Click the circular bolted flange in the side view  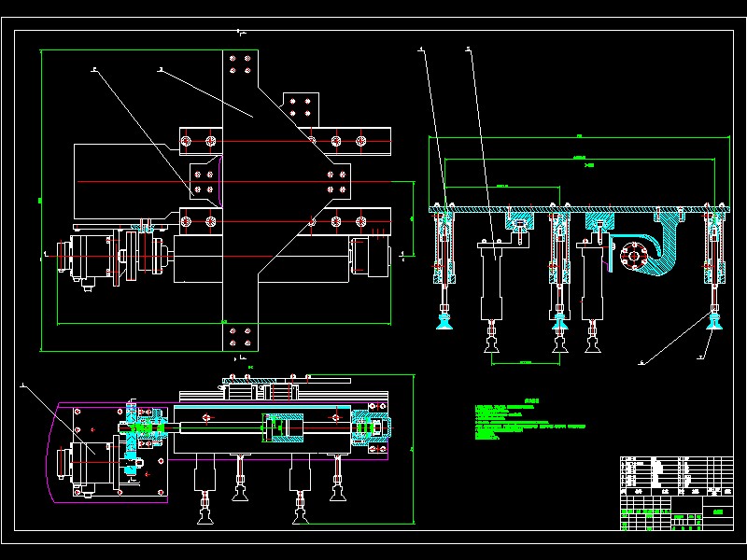click(x=634, y=257)
